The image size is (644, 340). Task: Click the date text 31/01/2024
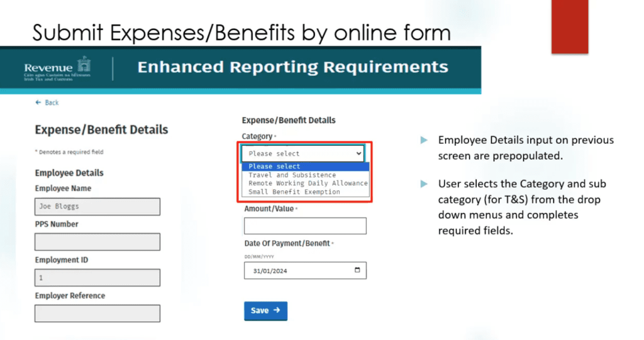[x=270, y=271]
